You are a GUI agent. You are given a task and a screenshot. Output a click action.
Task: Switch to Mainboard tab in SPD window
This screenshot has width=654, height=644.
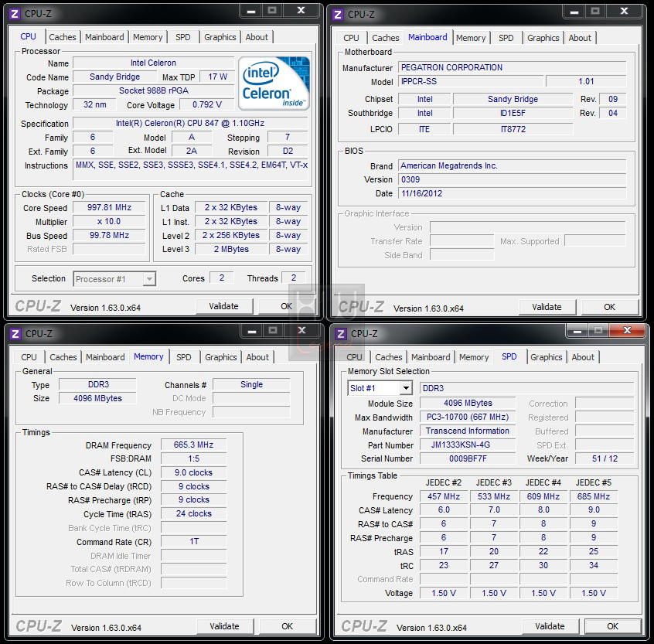[x=431, y=357]
